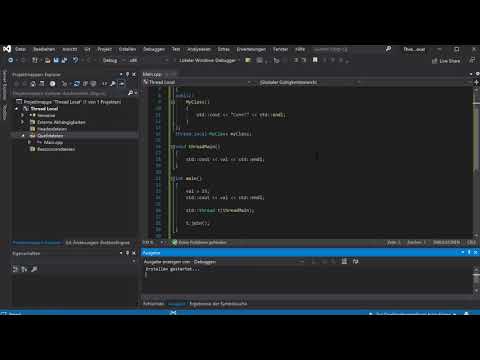Click the pending changes filter clock icon

pyautogui.click(x=52, y=84)
